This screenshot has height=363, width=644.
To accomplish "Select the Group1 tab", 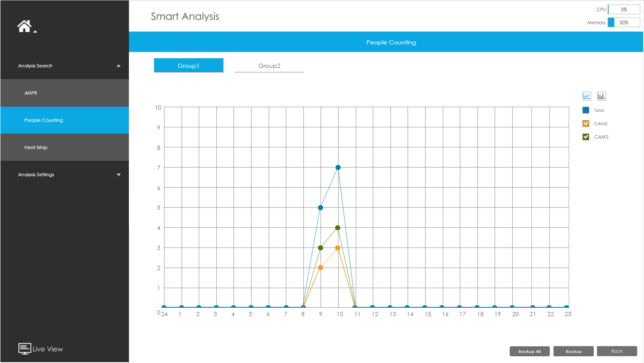I will tap(189, 65).
